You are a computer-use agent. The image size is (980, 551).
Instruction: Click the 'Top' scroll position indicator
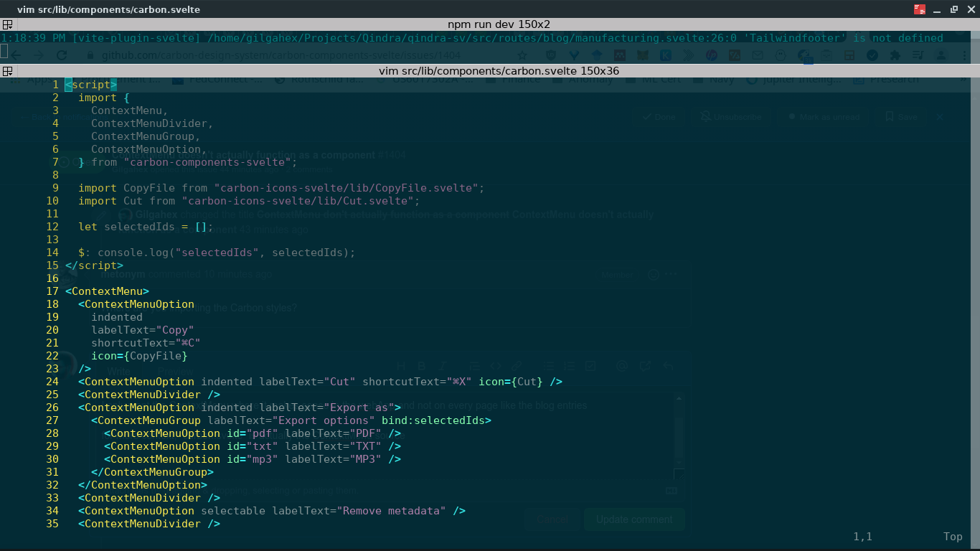[953, 537]
